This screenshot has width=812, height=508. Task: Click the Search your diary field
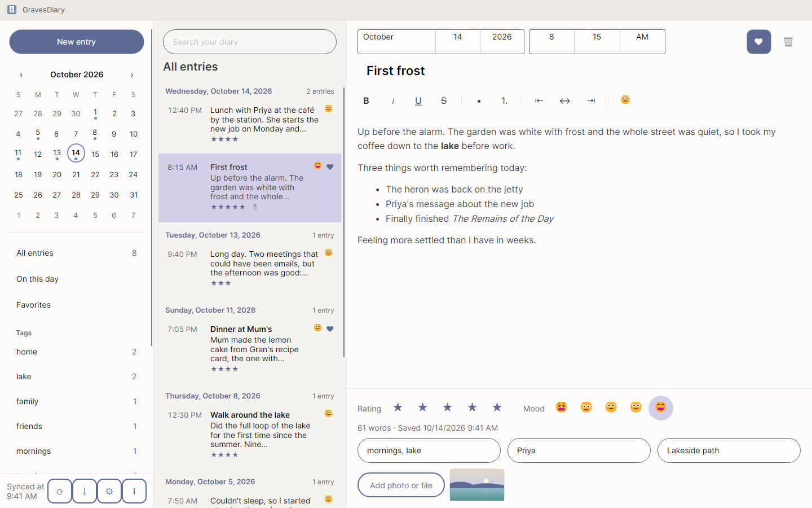click(250, 42)
